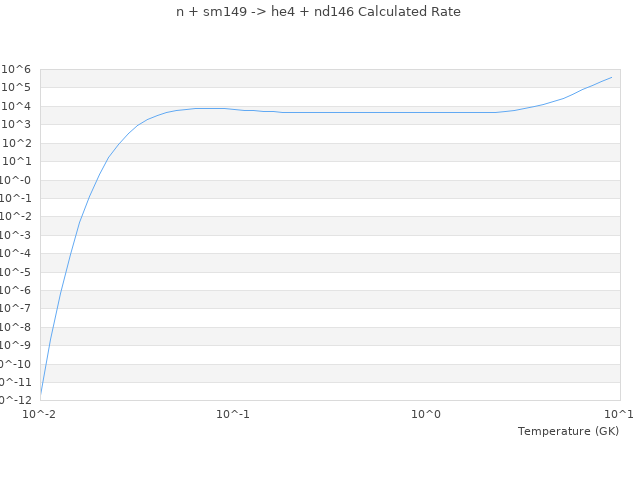Click the blue curve's upper-right end point

pos(611,77)
